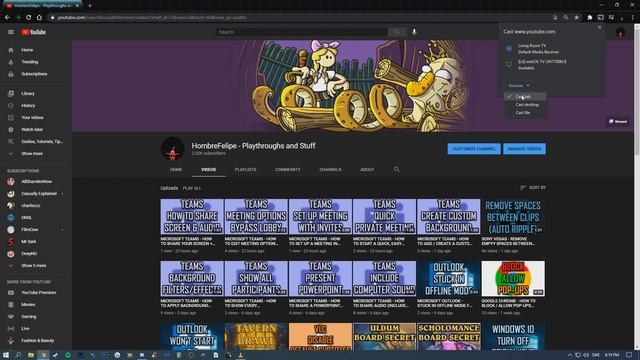Screen dimensions: 640x360
Task: Open AliSharWoWow subscription channel
Action: pyautogui.click(x=36, y=182)
